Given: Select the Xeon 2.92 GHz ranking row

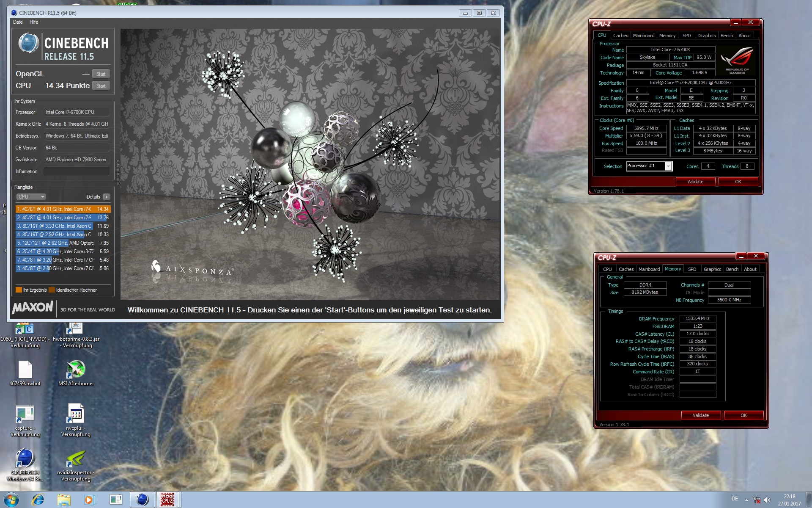Looking at the screenshot, I should tap(63, 235).
